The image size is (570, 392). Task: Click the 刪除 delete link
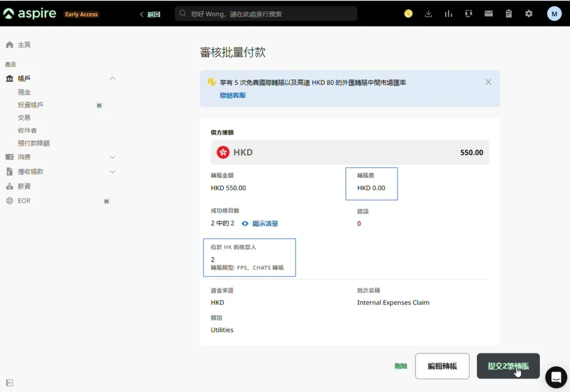click(x=401, y=366)
